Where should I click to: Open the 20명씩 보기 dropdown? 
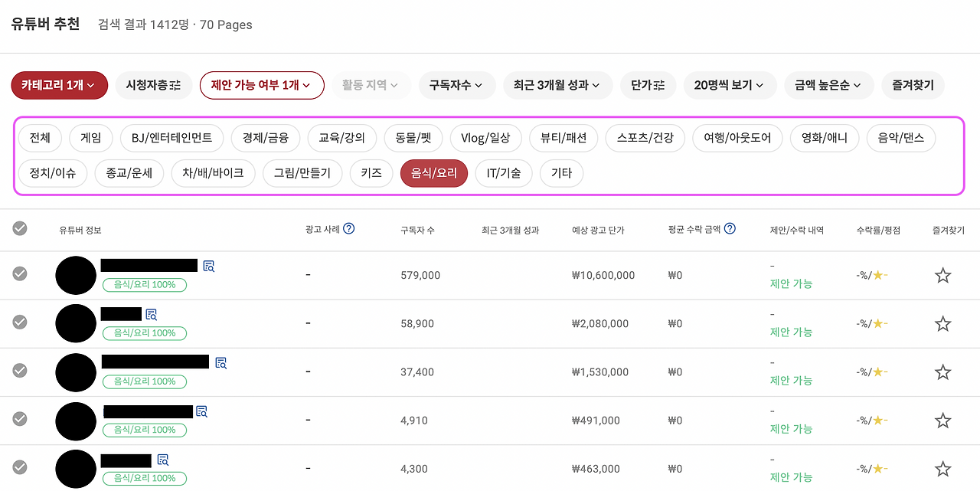[x=730, y=85]
